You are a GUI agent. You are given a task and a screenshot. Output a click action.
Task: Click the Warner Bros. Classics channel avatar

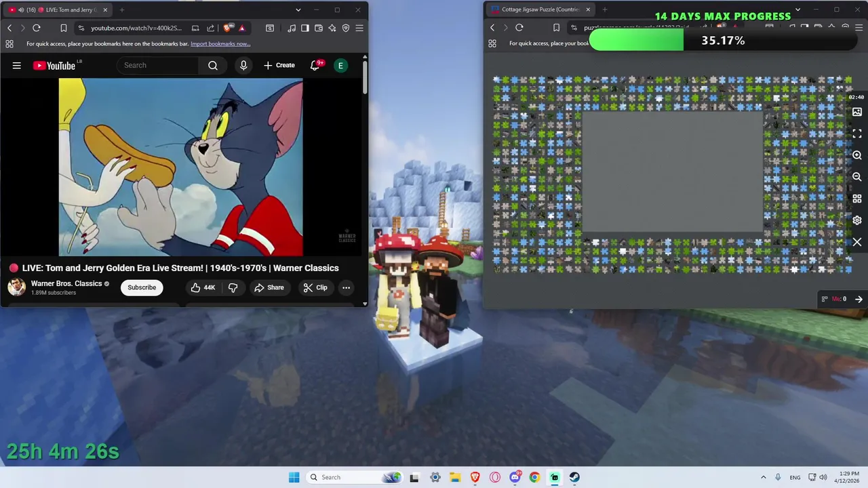[x=16, y=287]
